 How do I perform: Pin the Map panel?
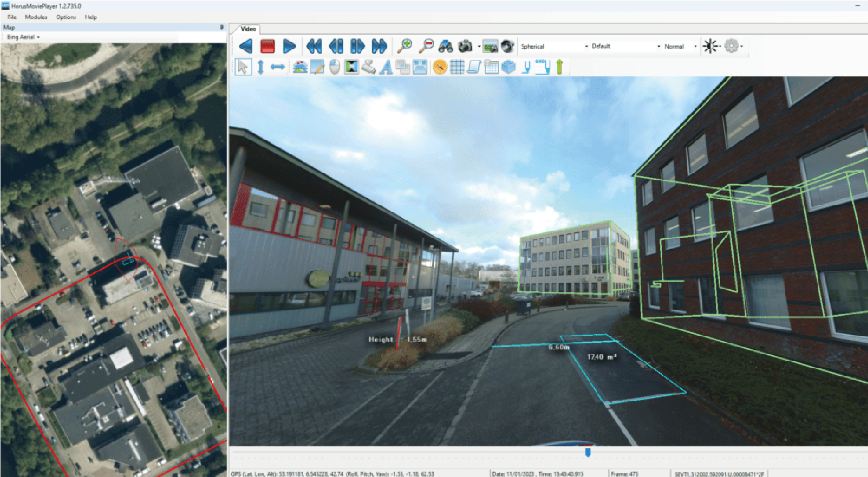(x=222, y=27)
